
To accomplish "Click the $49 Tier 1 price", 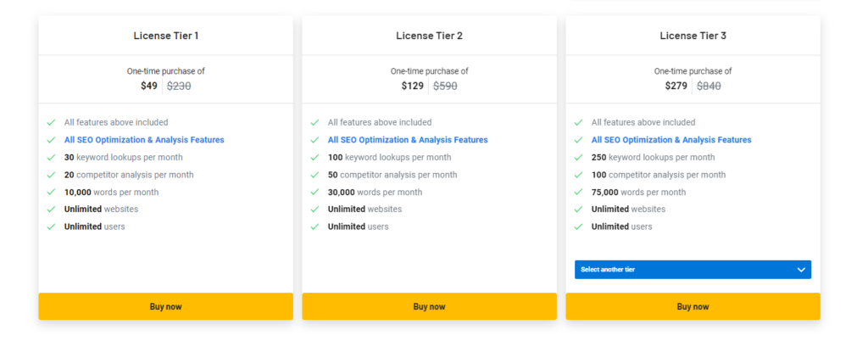I will pos(149,86).
